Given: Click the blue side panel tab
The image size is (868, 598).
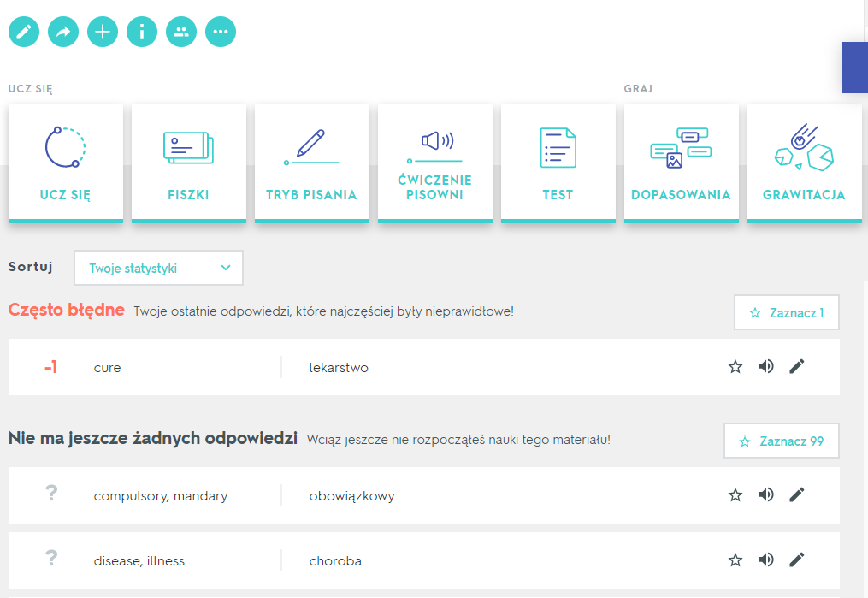Looking at the screenshot, I should point(855,68).
